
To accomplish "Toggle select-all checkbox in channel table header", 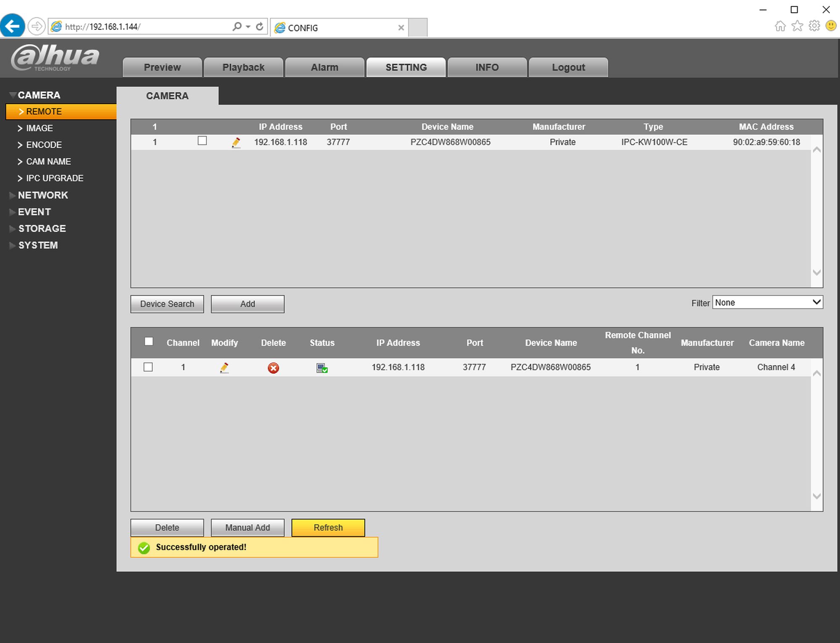I will pyautogui.click(x=149, y=341).
